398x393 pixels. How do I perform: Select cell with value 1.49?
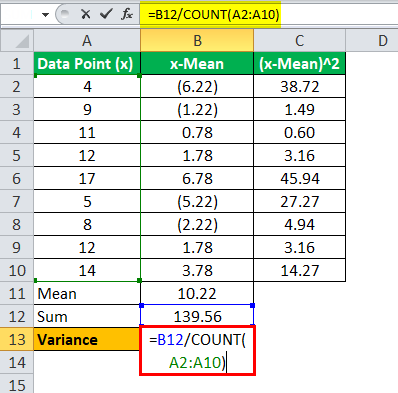(x=299, y=109)
